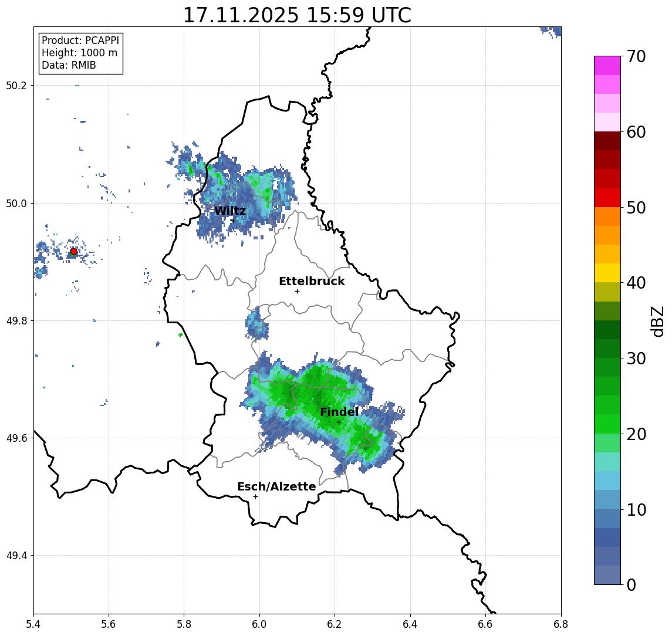
Task: Click the Findel station label
Action: [339, 412]
